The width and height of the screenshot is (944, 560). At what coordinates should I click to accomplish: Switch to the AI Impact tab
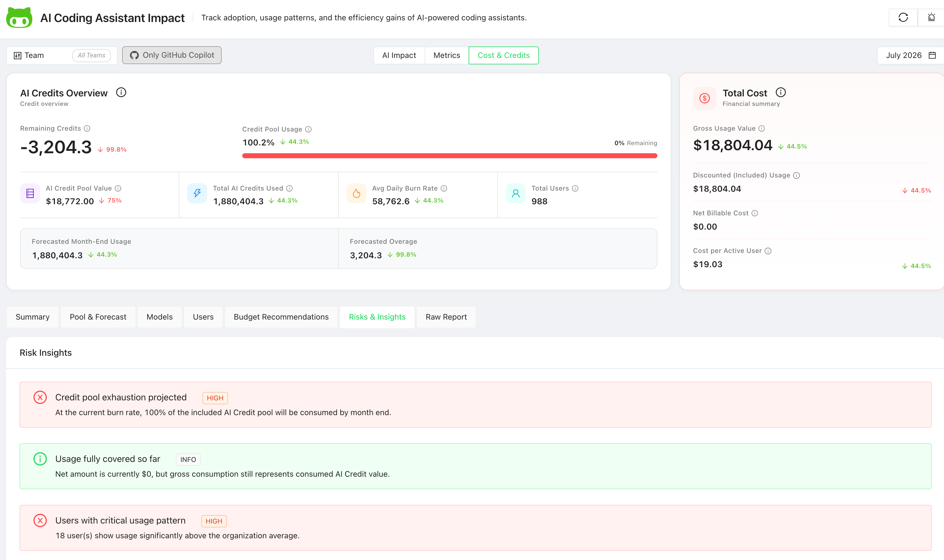[x=399, y=55]
